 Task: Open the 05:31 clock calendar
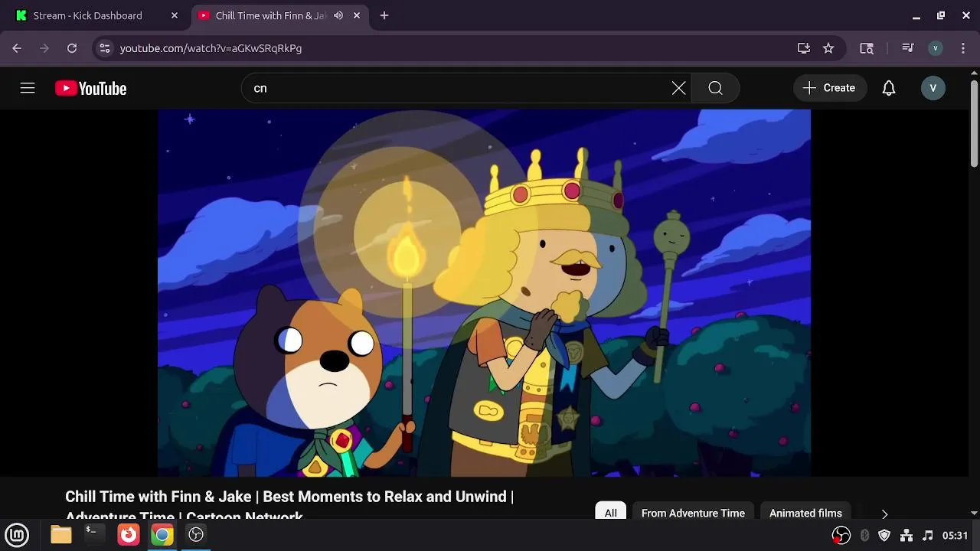[955, 536]
